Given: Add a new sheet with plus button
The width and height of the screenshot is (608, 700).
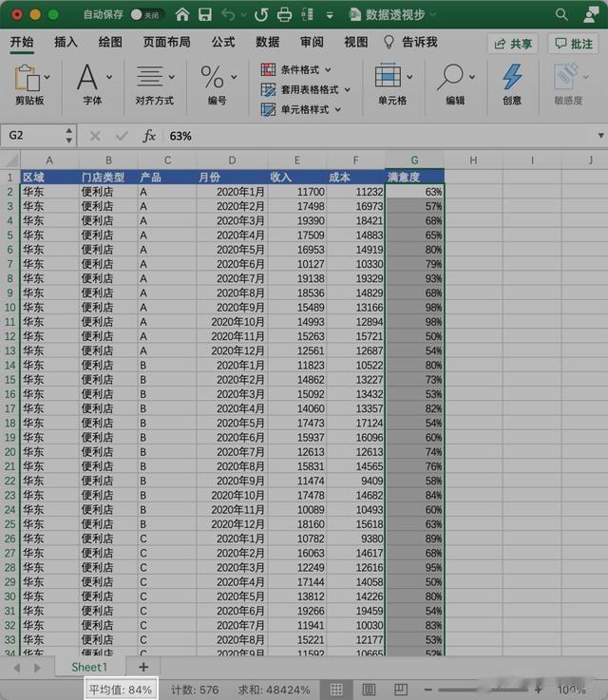Looking at the screenshot, I should pos(143,667).
